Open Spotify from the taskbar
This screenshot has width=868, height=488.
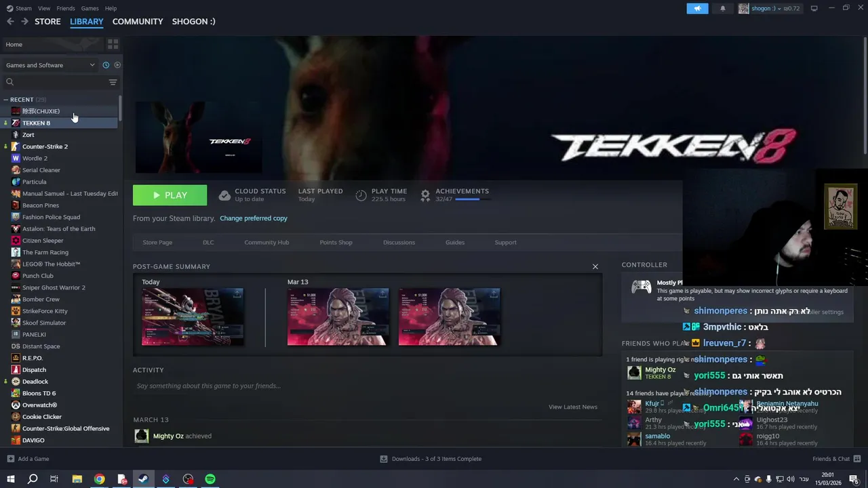click(210, 479)
